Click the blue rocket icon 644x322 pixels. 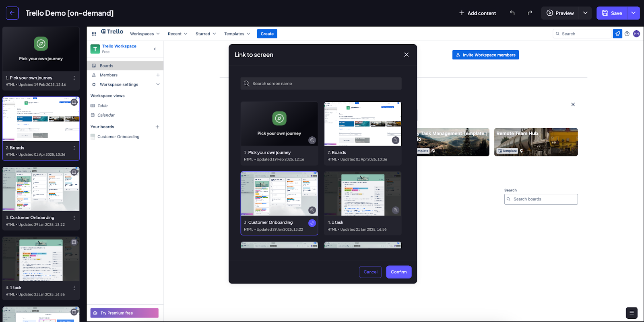(x=617, y=34)
